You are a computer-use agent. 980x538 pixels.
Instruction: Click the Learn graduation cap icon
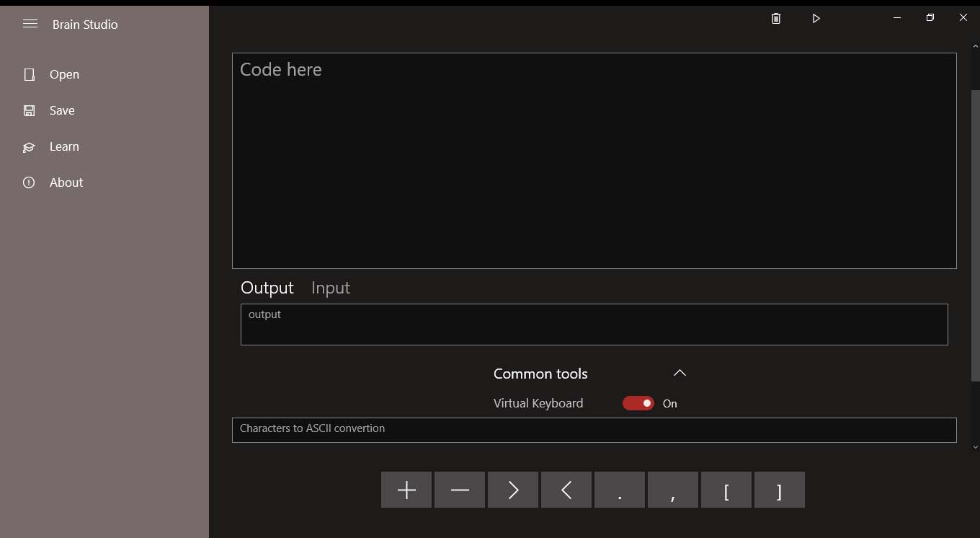pos(29,147)
